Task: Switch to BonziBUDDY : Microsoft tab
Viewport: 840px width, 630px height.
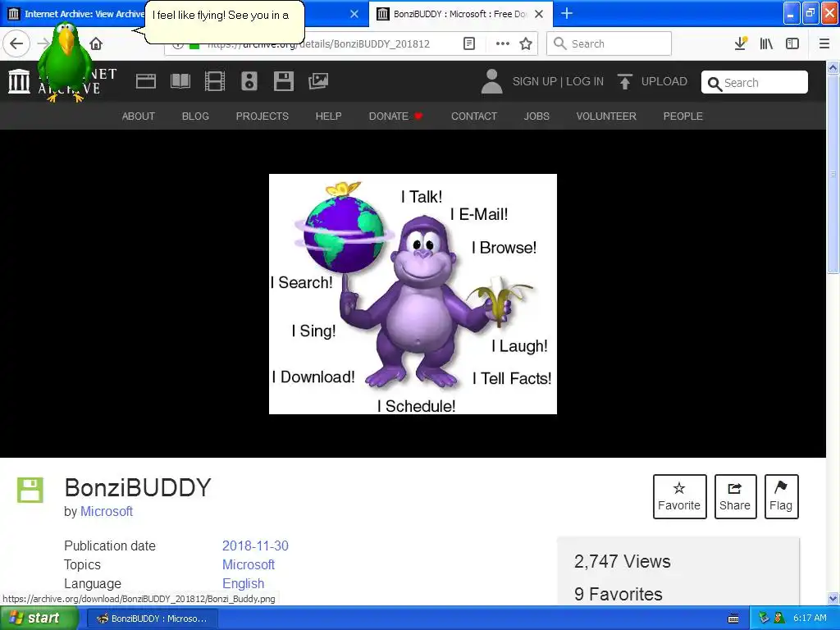Action: (x=461, y=14)
